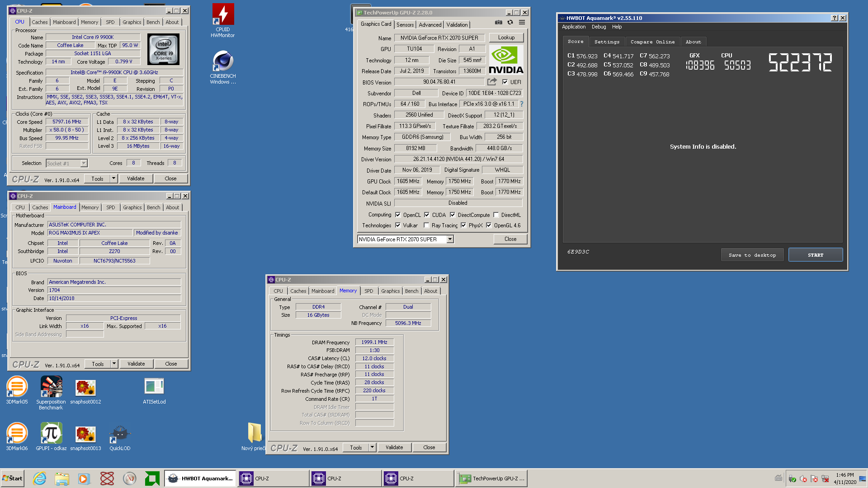This screenshot has height=488, width=868.
Task: Open Compare Online tab in Aquamark
Action: click(652, 42)
